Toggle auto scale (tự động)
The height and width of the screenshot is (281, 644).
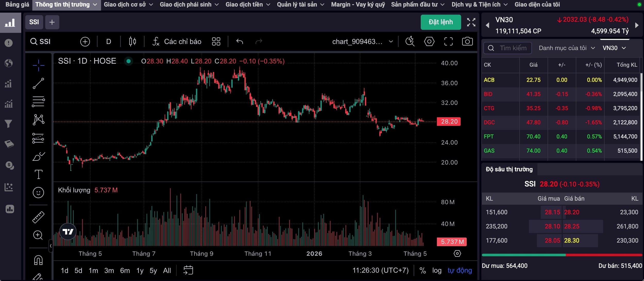pyautogui.click(x=460, y=270)
